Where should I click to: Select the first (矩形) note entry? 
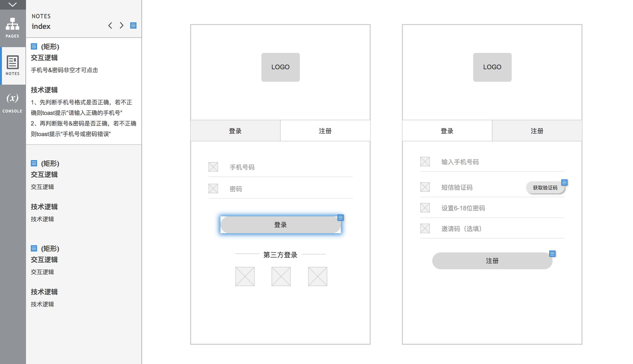[x=50, y=47]
